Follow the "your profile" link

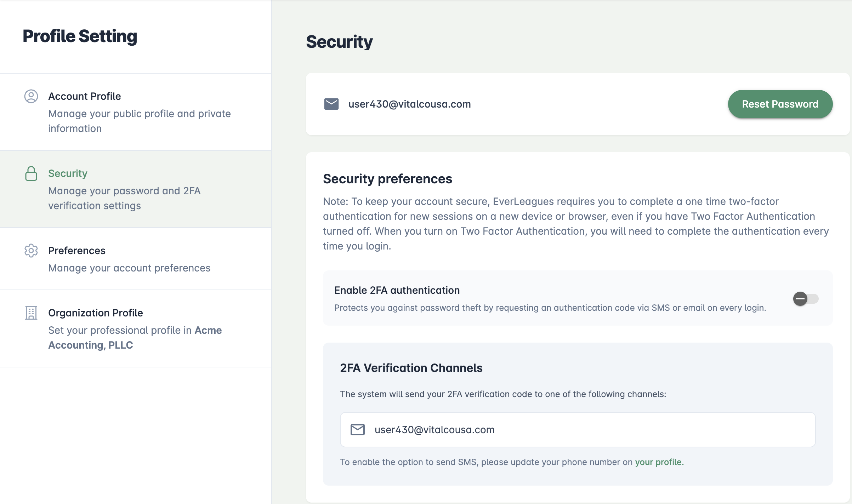click(x=658, y=462)
